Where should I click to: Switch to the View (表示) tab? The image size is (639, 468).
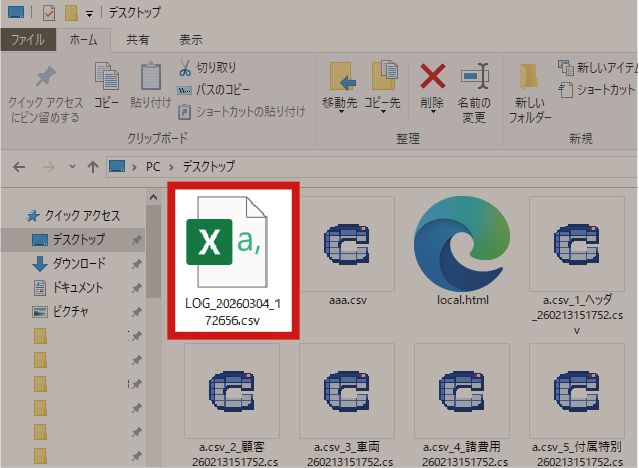pos(190,40)
